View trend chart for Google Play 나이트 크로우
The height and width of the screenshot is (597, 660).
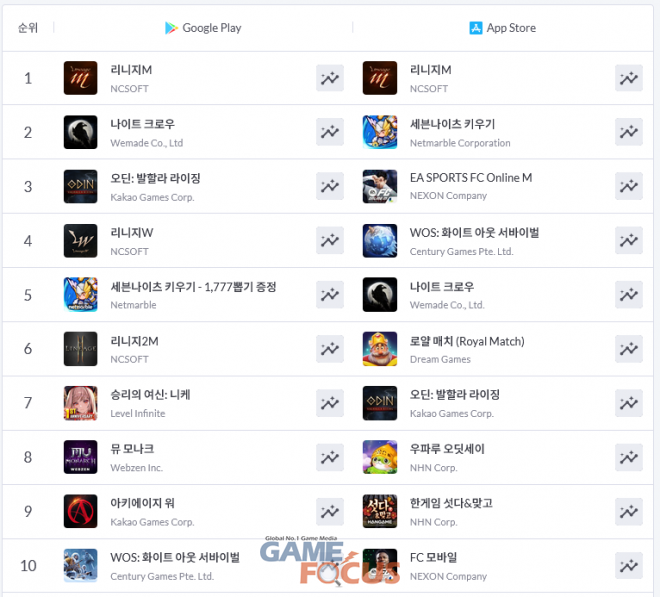click(330, 132)
